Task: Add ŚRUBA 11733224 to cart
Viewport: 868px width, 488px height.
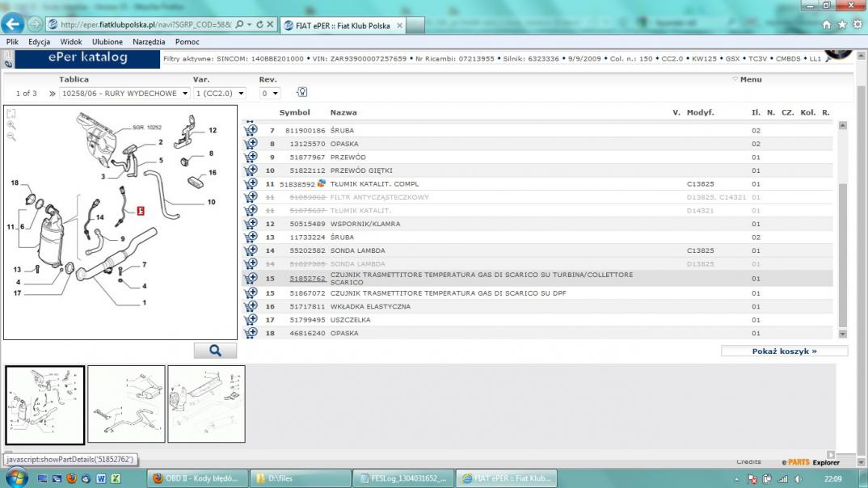Action: 251,237
